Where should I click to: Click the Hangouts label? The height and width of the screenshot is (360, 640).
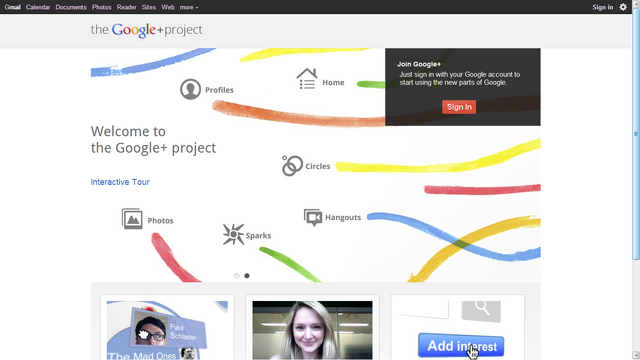pos(343,218)
